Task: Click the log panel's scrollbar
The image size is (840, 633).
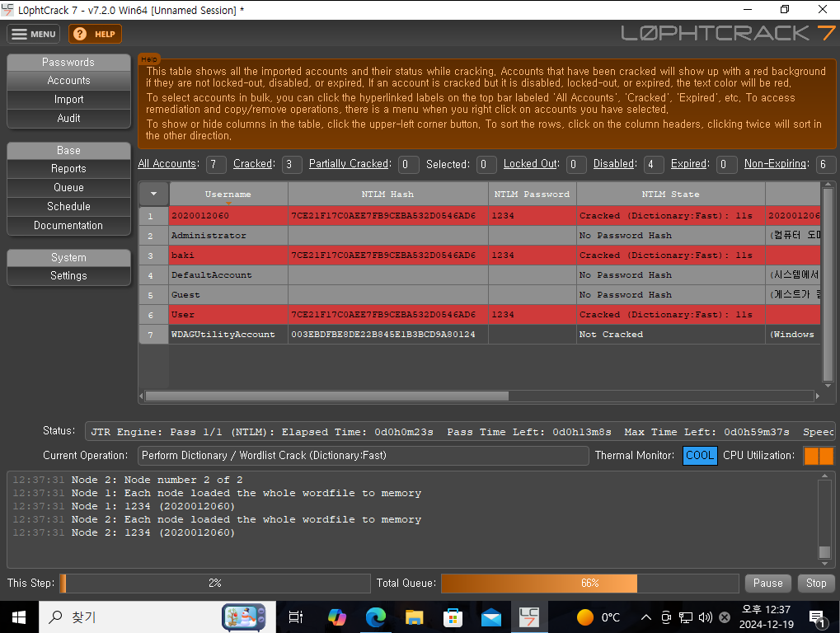Action: [x=824, y=519]
